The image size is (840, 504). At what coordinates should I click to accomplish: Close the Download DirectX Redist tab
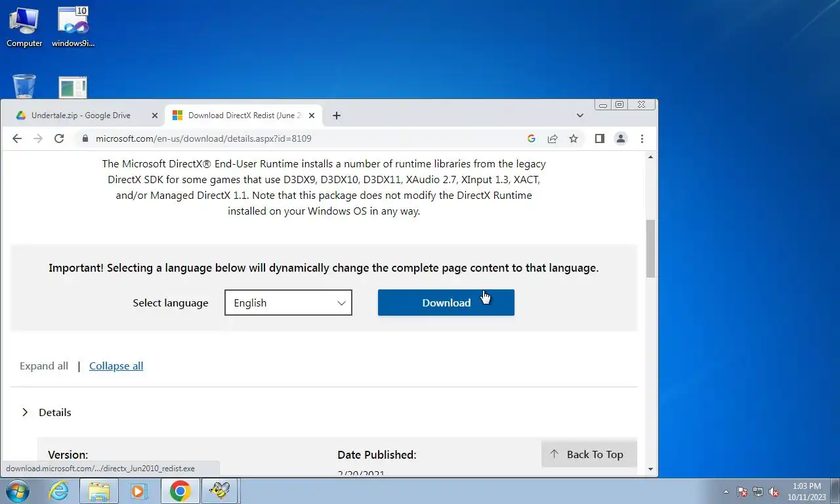click(312, 115)
